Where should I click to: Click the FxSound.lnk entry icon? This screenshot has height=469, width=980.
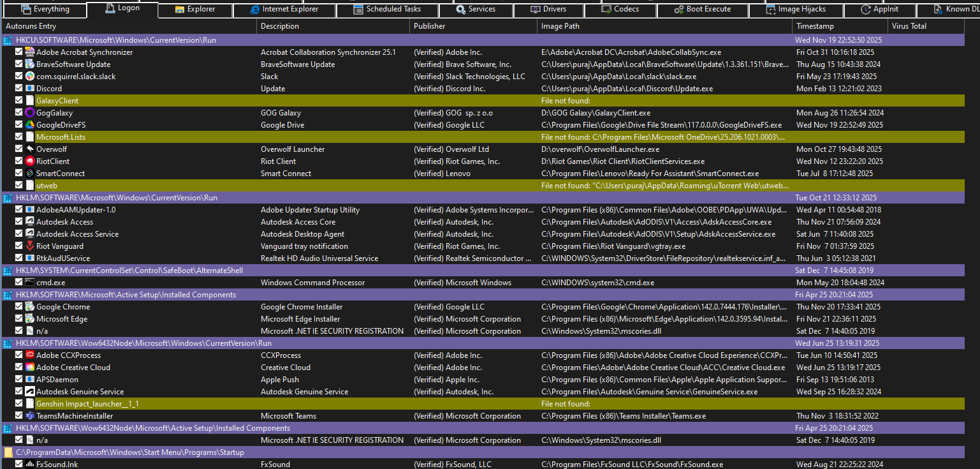pos(29,465)
